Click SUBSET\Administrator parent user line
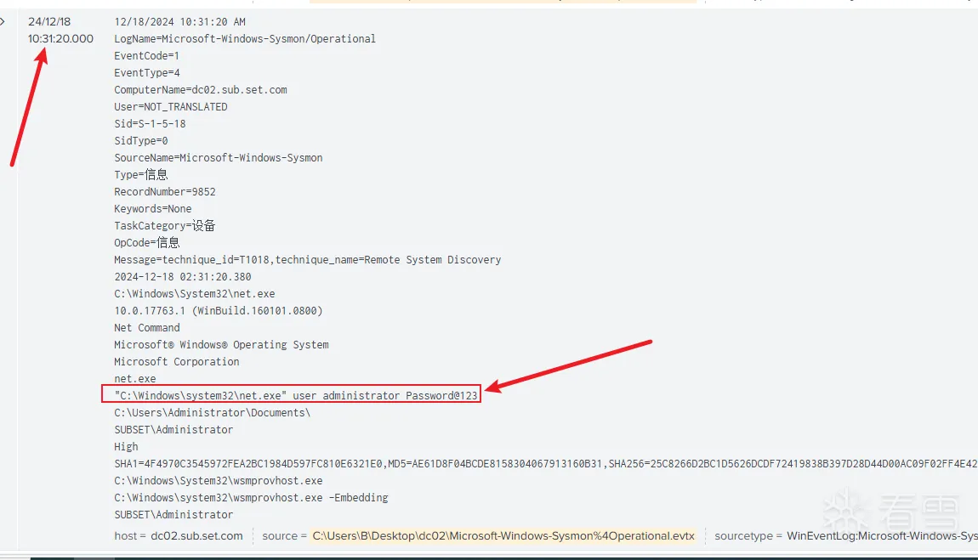Viewport: 978px width, 560px height. pos(173,514)
